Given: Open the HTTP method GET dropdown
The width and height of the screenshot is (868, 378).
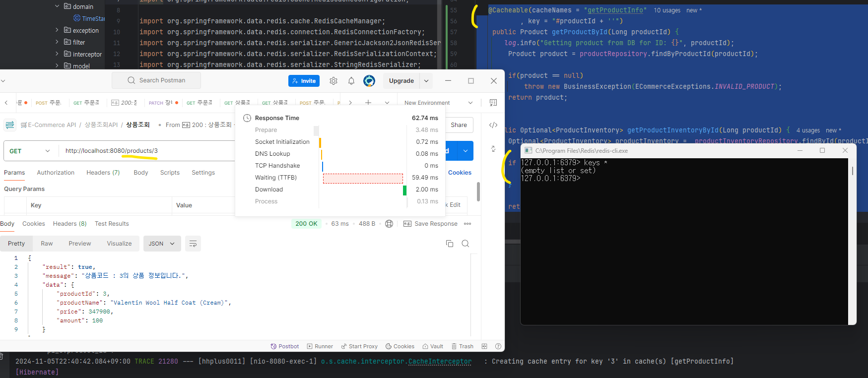Looking at the screenshot, I should click(x=30, y=151).
